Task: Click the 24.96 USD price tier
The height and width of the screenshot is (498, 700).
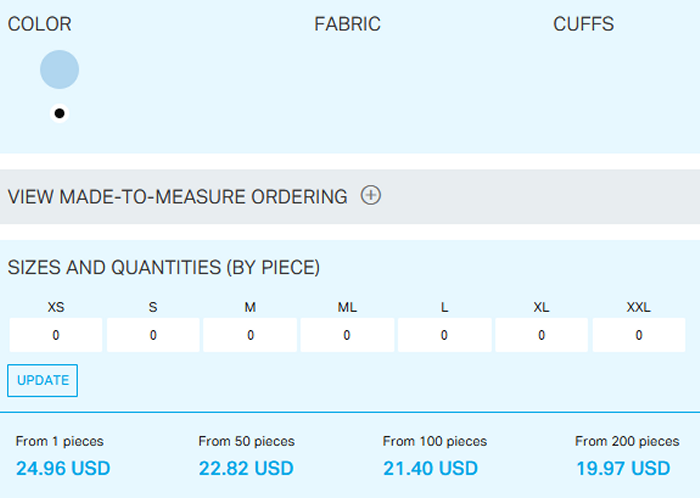Action: click(63, 468)
